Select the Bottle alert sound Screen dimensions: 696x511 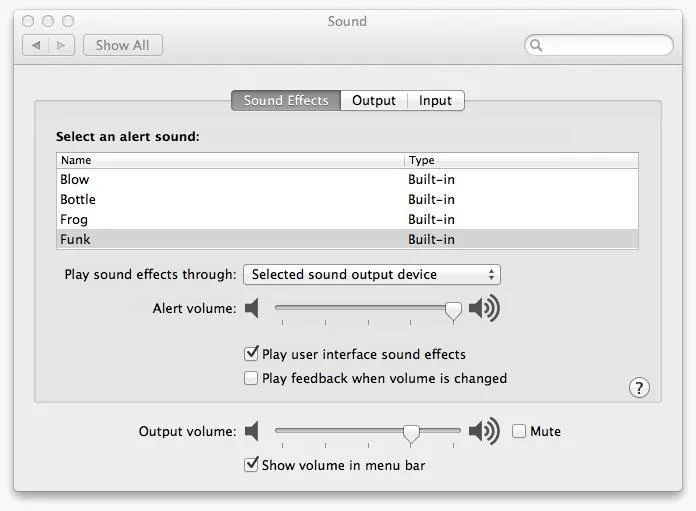tap(347, 199)
